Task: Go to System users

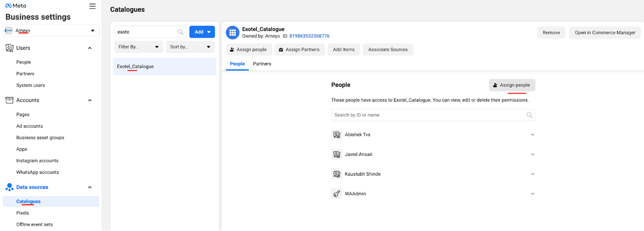Action: click(x=31, y=86)
